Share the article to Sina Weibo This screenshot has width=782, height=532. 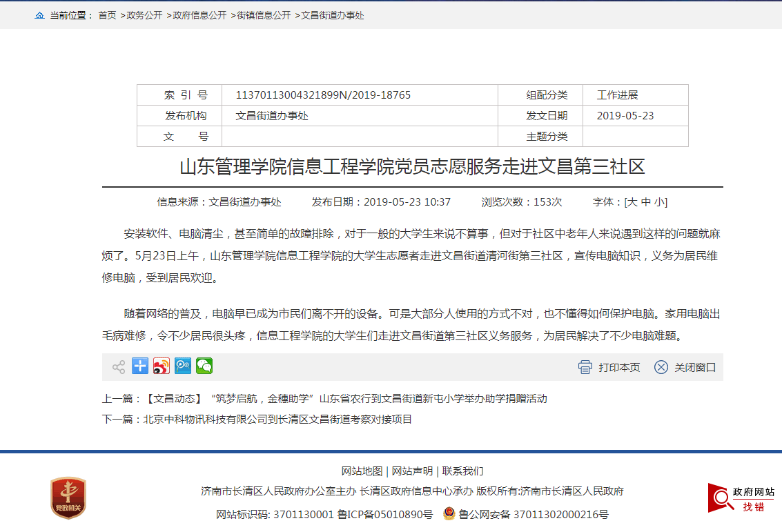click(162, 366)
